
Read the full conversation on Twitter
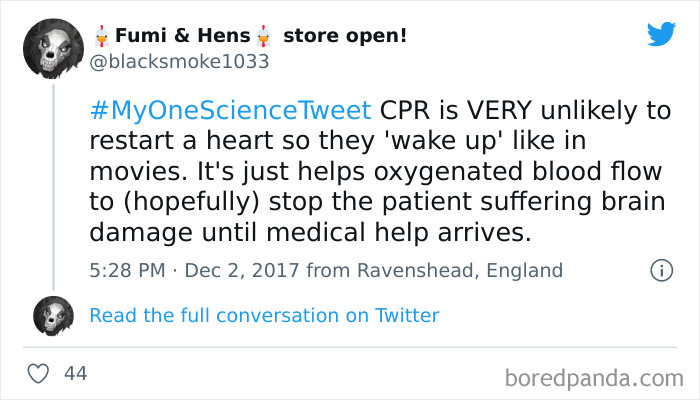[x=264, y=316]
